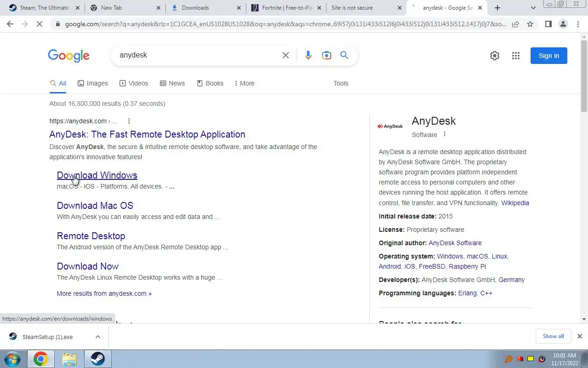Click the padlock site info icon
The width and height of the screenshot is (588, 368).
point(57,24)
